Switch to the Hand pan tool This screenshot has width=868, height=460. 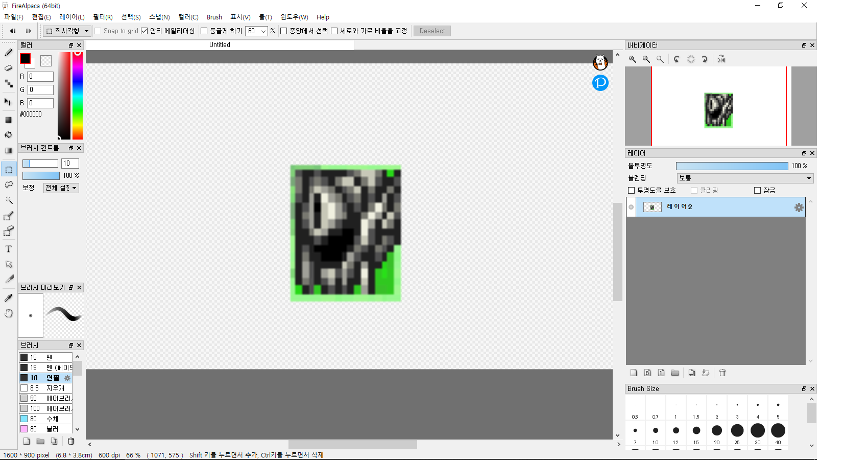9,313
